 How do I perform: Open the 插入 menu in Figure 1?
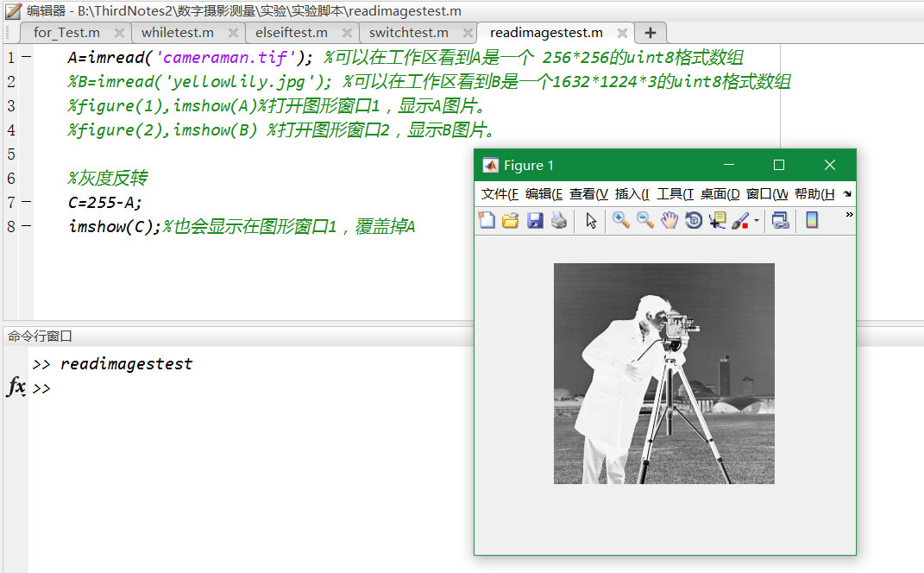point(632,194)
